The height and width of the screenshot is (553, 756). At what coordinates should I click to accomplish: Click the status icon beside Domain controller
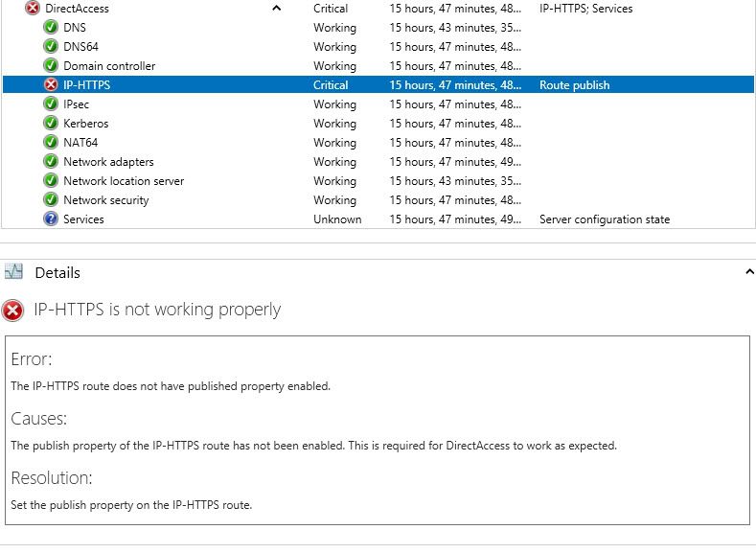click(x=51, y=65)
